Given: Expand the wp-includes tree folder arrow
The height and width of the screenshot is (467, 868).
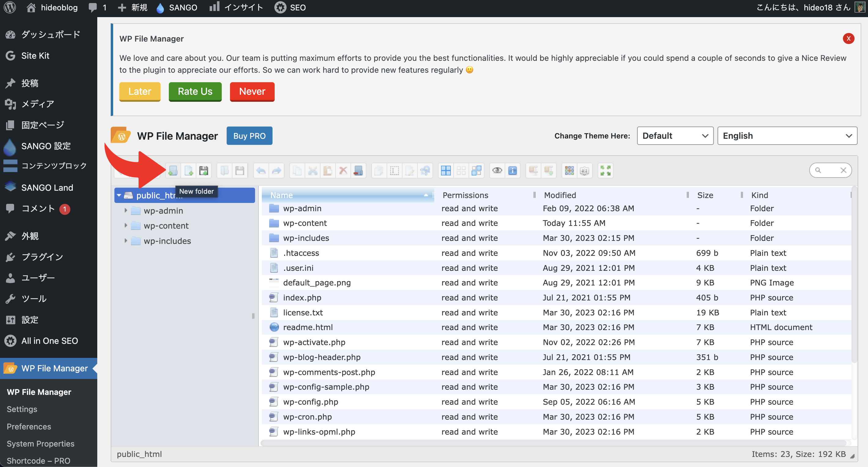Looking at the screenshot, I should tap(126, 241).
